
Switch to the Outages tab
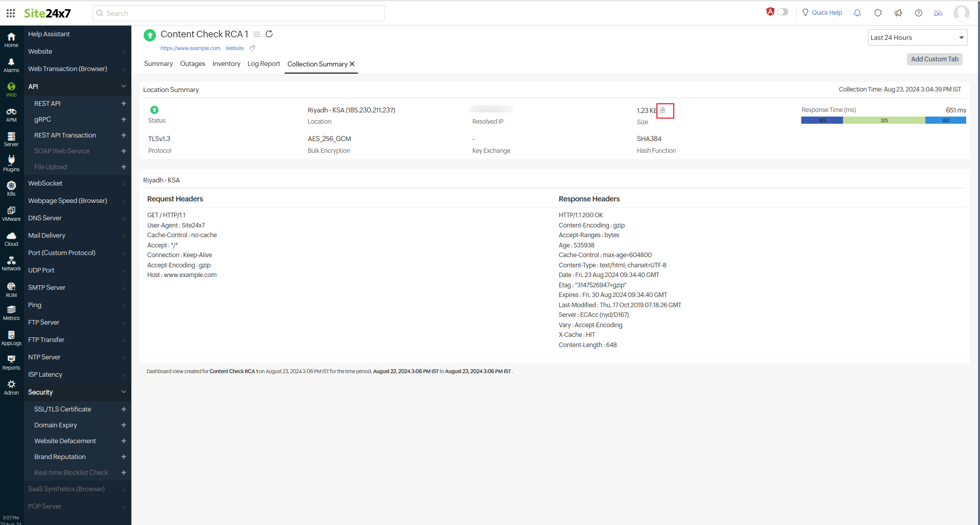(192, 64)
